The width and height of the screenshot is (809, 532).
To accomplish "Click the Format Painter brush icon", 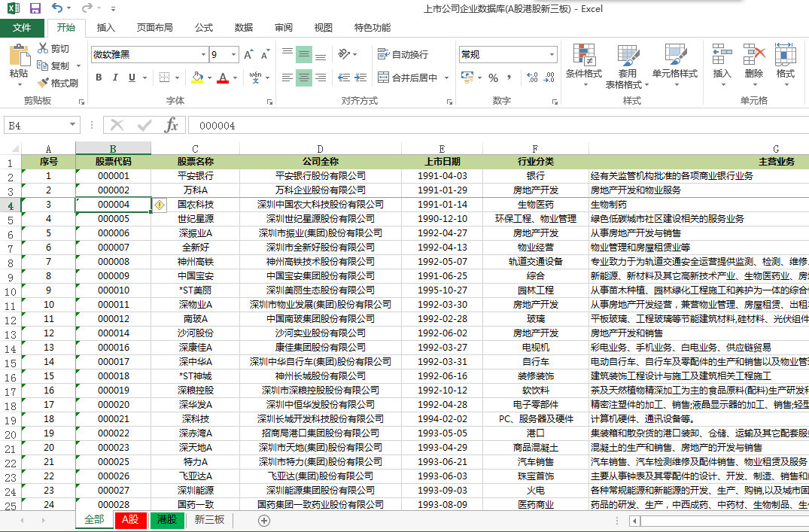I will 43,83.
